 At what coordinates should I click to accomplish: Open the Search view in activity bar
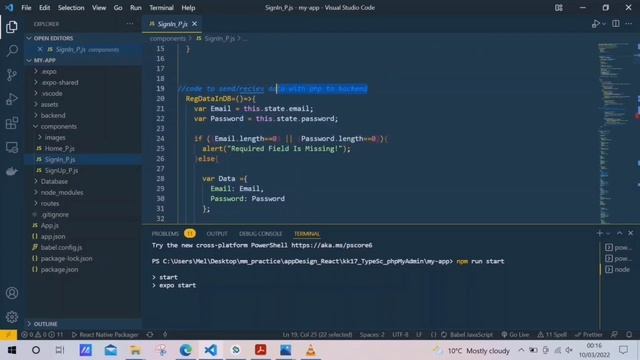click(12, 51)
